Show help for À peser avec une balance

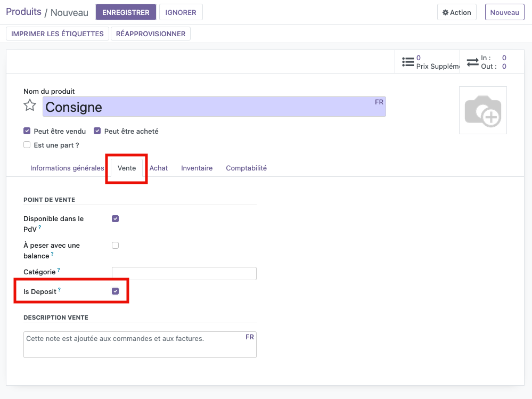click(52, 254)
